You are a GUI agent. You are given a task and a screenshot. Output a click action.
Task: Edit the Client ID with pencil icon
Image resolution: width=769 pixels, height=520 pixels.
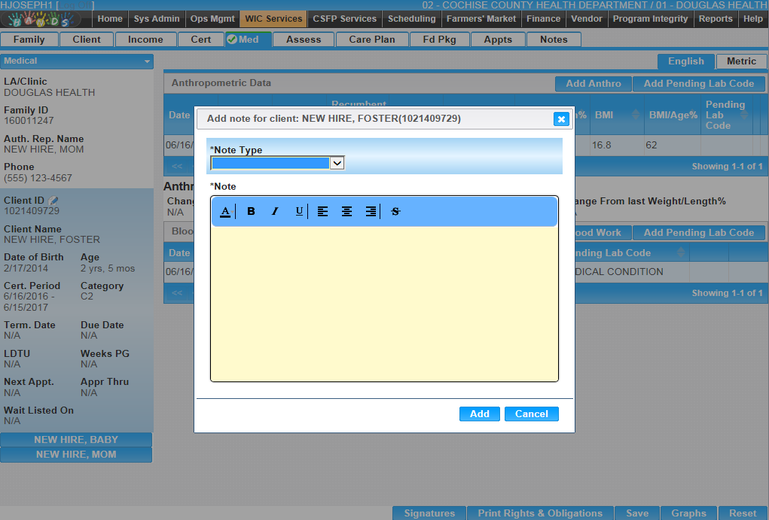tap(55, 201)
